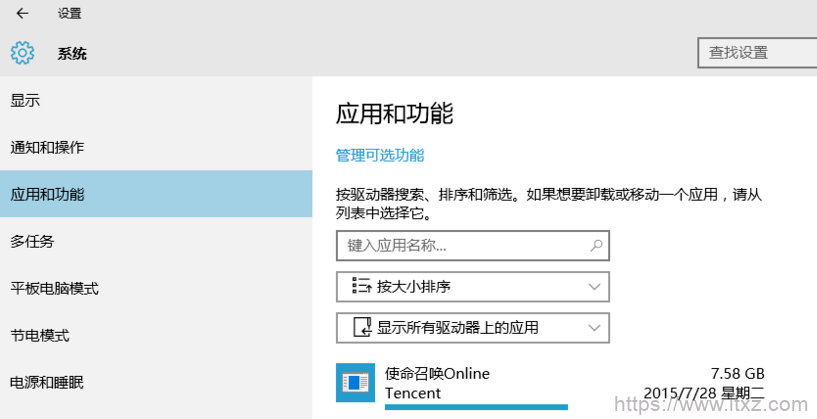Open the 按大小排序 sort dropdown

tap(473, 287)
